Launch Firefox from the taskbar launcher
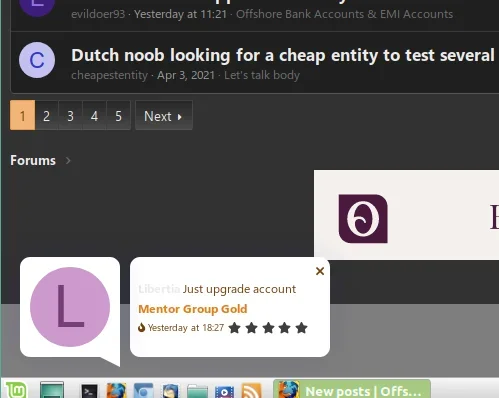 pos(116,391)
